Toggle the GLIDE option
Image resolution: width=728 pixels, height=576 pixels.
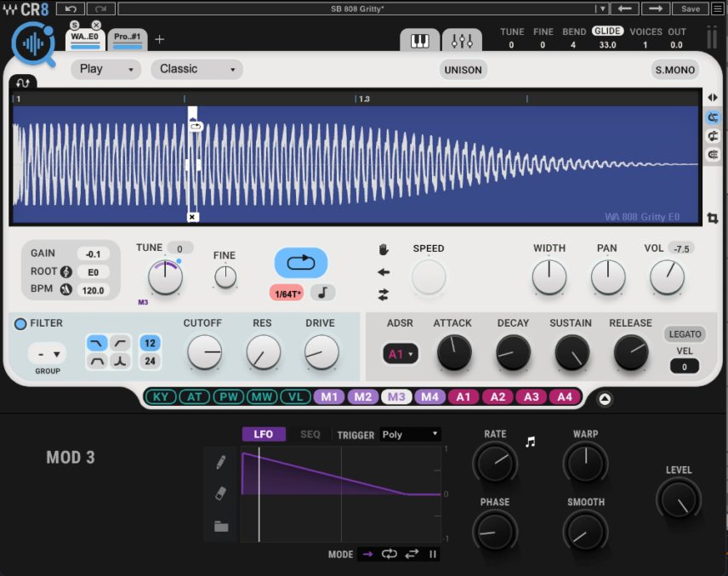(607, 31)
